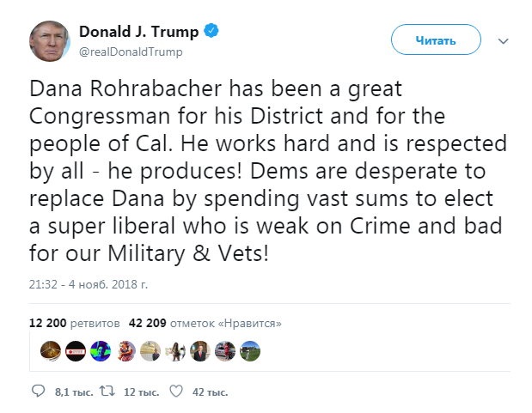
Task: Select the blue-green pop-art liker avatar
Action: tap(101, 350)
